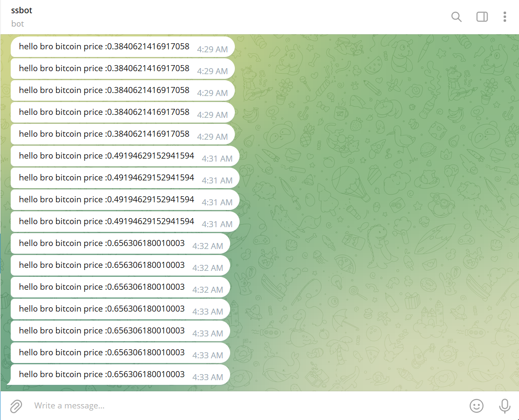The width and height of the screenshot is (519, 420).
Task: Click the 4:31 AM timestamp on a message
Action: pos(217,159)
